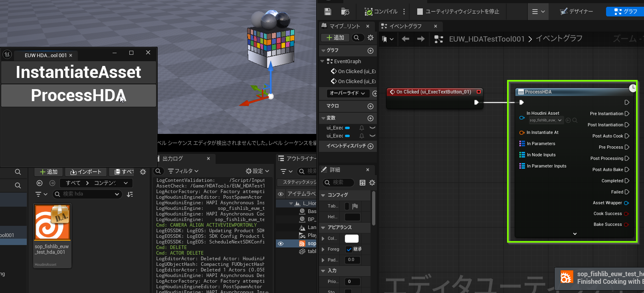Collapse the アピアランス section in Details

[x=323, y=227]
